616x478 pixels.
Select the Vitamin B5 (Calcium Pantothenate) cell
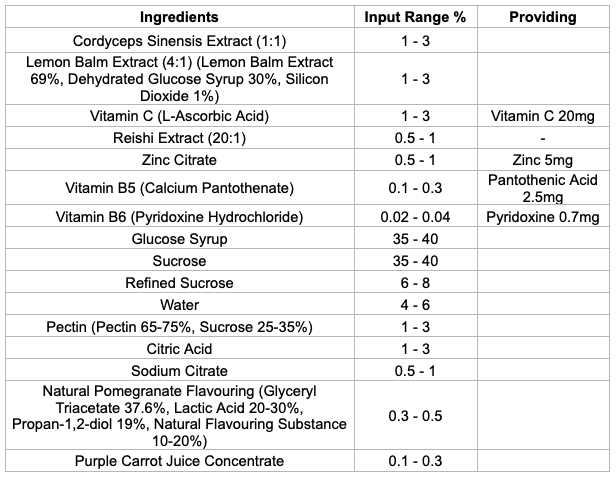coord(179,187)
